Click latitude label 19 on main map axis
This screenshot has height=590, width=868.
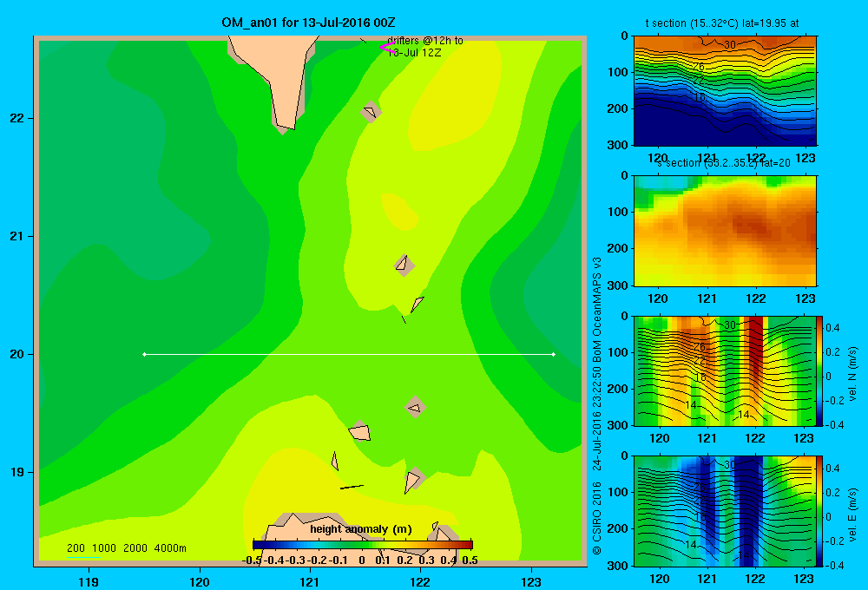click(x=17, y=472)
